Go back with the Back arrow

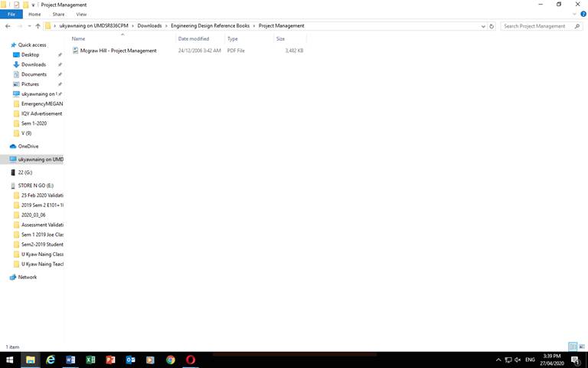tap(8, 26)
